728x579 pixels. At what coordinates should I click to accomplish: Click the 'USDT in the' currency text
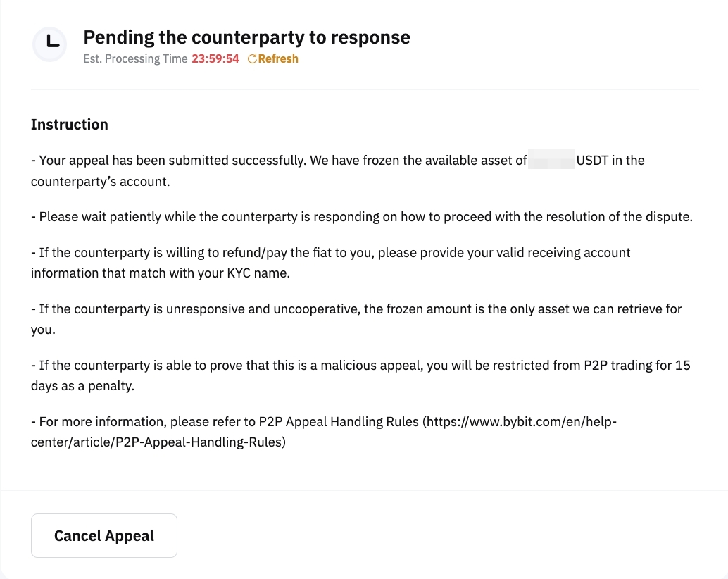coord(610,161)
